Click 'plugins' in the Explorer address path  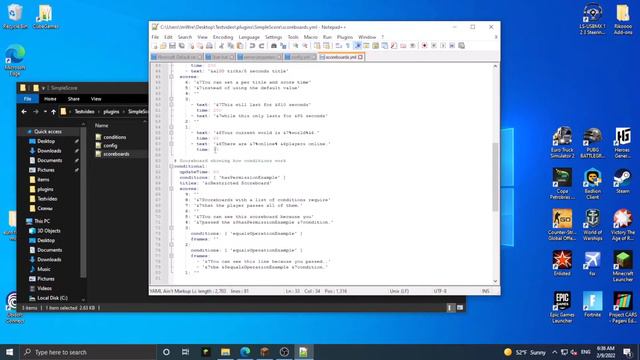[x=111, y=111]
